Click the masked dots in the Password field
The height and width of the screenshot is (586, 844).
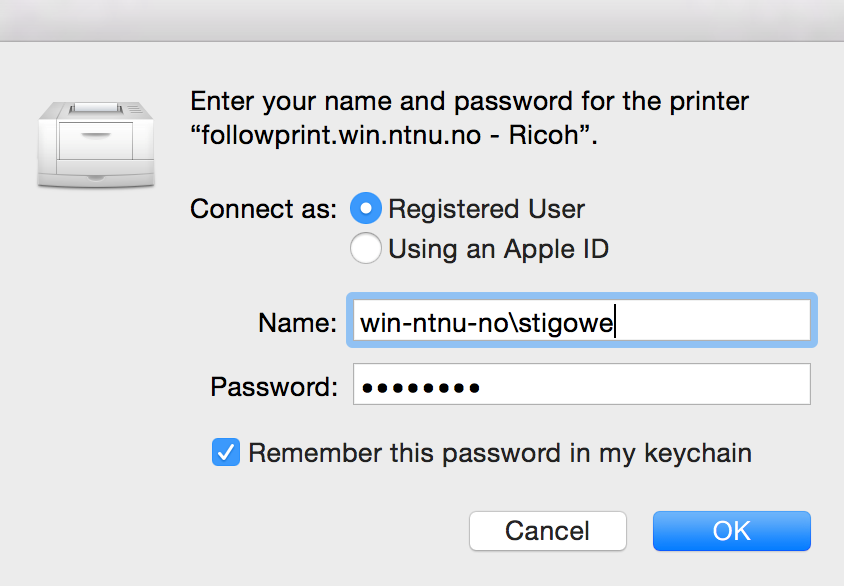[420, 387]
